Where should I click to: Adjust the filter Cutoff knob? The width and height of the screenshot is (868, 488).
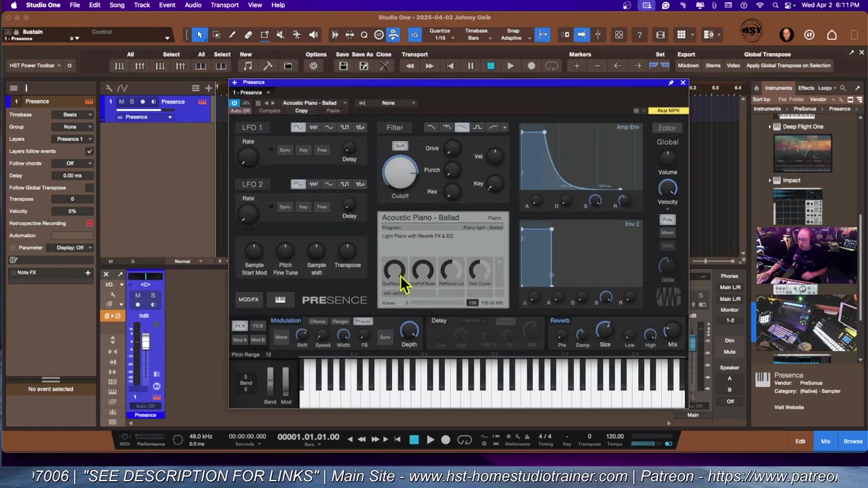point(400,172)
